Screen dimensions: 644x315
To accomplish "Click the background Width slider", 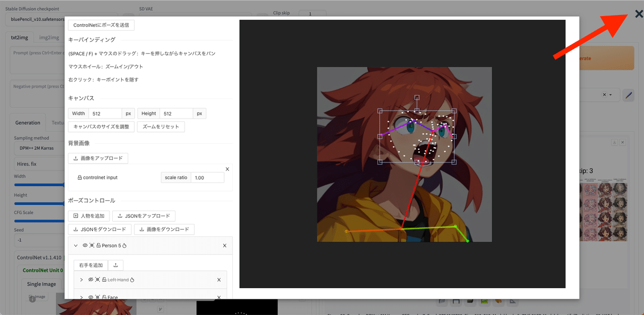I will pos(39,185).
